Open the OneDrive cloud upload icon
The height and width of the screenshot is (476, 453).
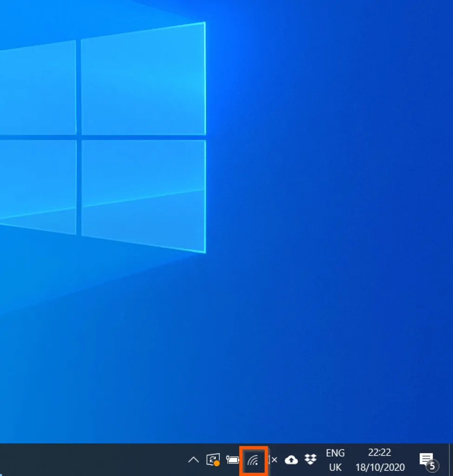pyautogui.click(x=291, y=460)
